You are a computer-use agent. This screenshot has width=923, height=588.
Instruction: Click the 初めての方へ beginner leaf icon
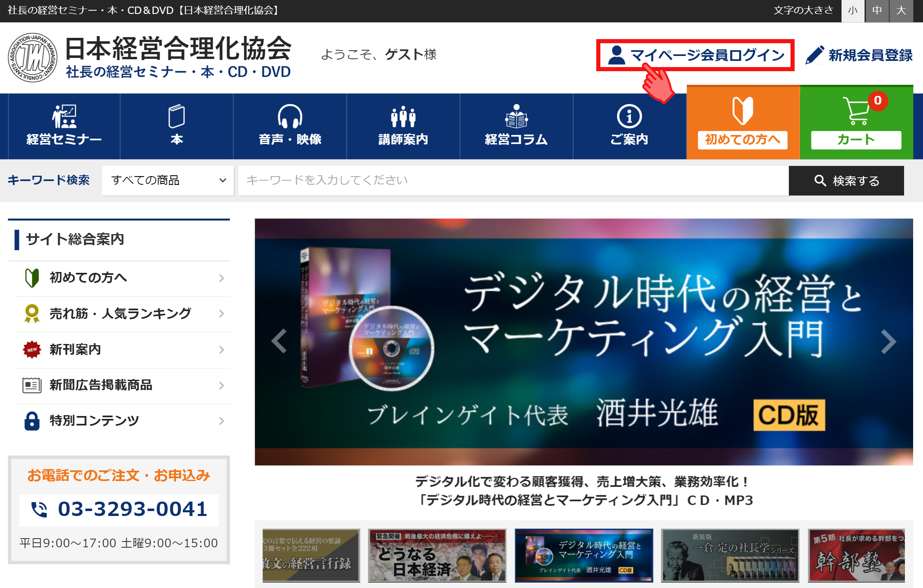tap(742, 110)
